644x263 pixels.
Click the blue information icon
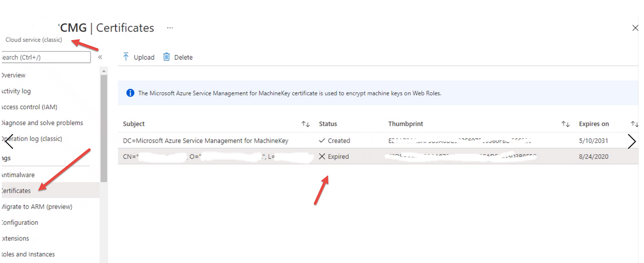pyautogui.click(x=130, y=93)
